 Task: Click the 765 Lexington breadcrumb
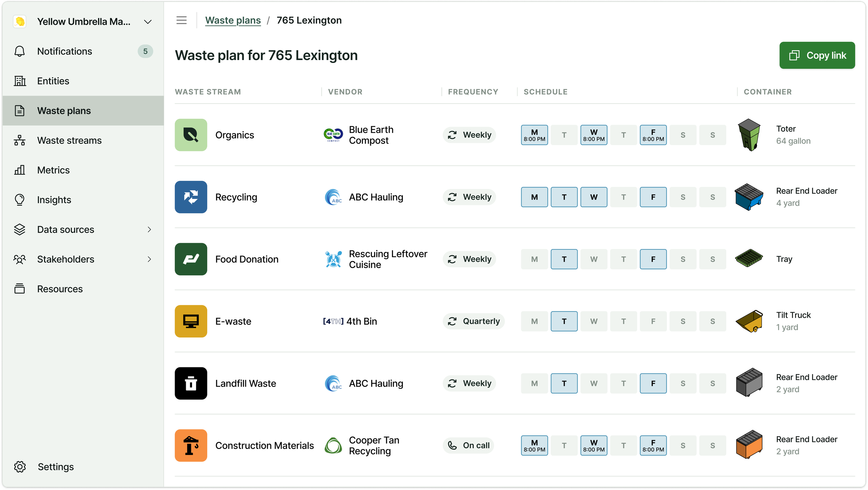pyautogui.click(x=309, y=20)
